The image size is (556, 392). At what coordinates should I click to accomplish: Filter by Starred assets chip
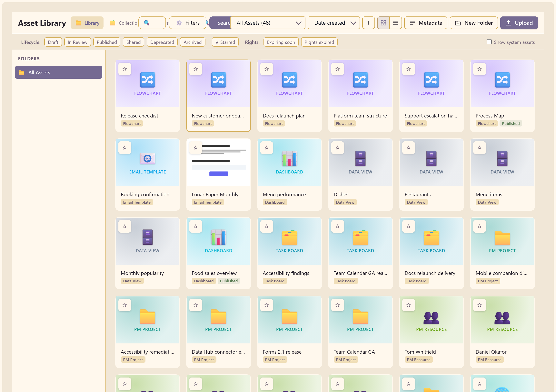[225, 42]
